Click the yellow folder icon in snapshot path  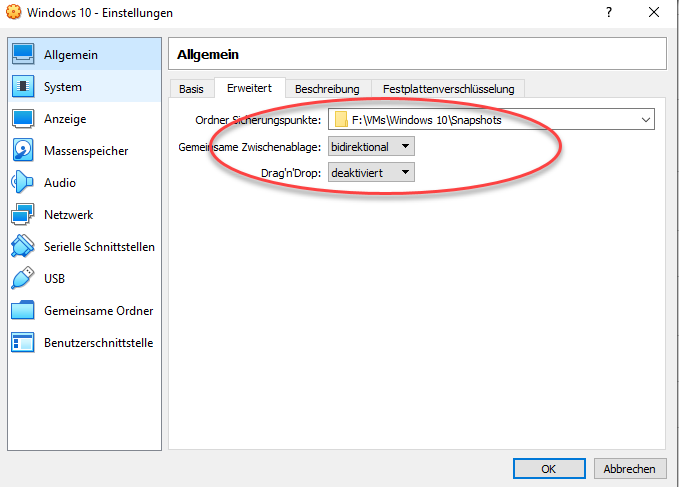point(341,119)
